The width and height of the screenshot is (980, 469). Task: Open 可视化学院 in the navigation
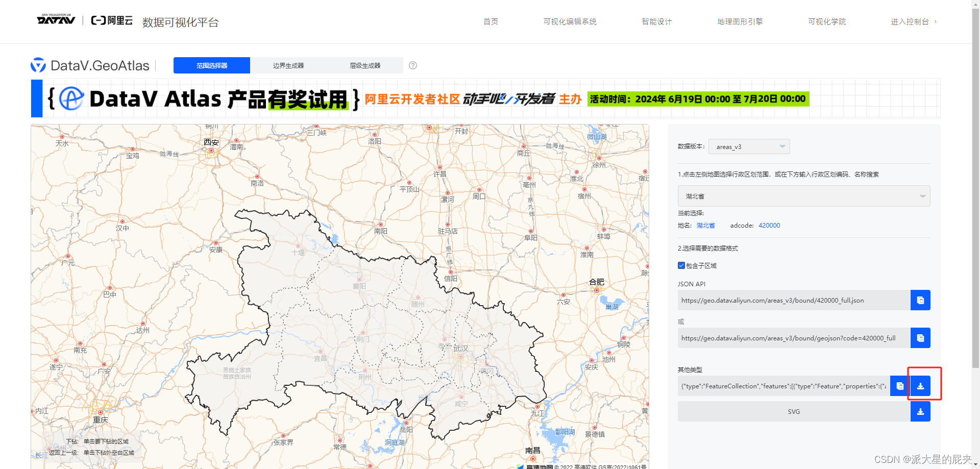827,21
